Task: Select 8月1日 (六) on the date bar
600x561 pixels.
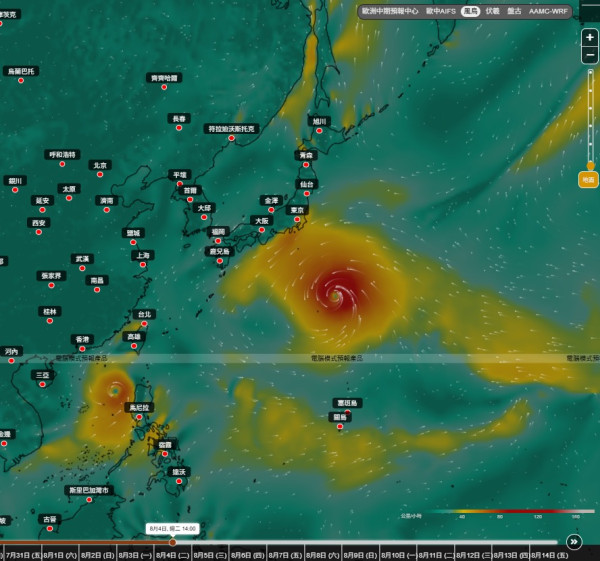Action: point(60,555)
